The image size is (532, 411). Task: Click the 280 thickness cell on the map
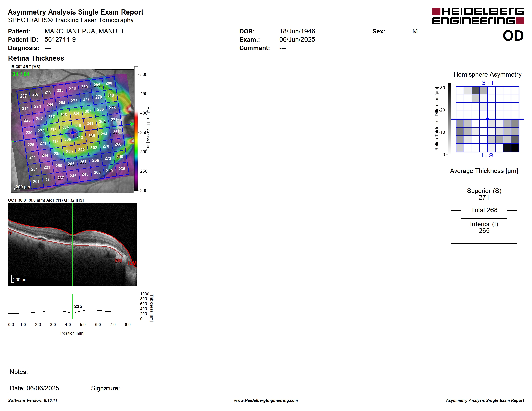[x=109, y=83]
